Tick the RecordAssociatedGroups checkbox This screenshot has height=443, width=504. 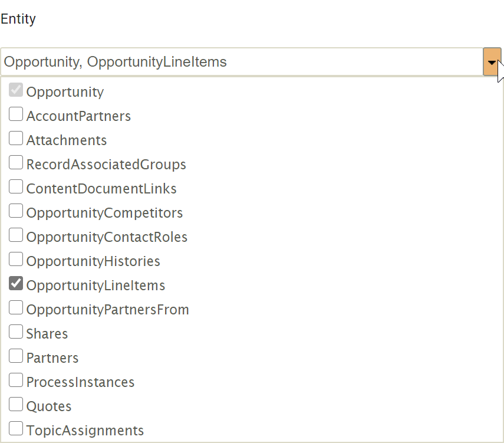[16, 163]
